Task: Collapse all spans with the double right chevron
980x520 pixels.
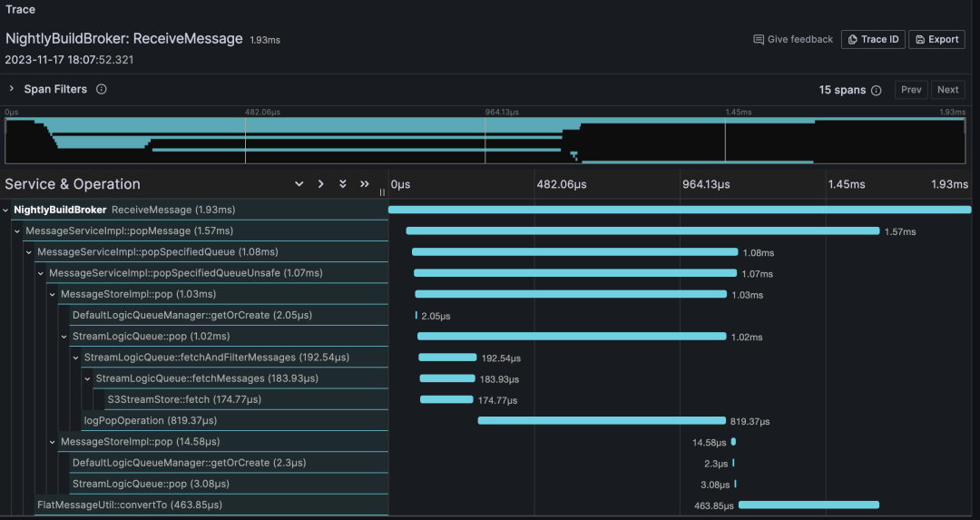Action: (365, 184)
